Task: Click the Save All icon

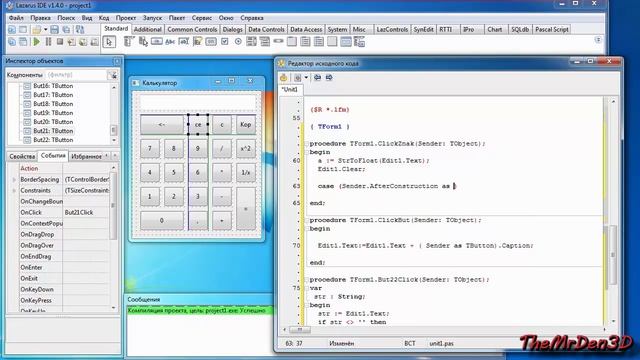Action: click(x=66, y=29)
